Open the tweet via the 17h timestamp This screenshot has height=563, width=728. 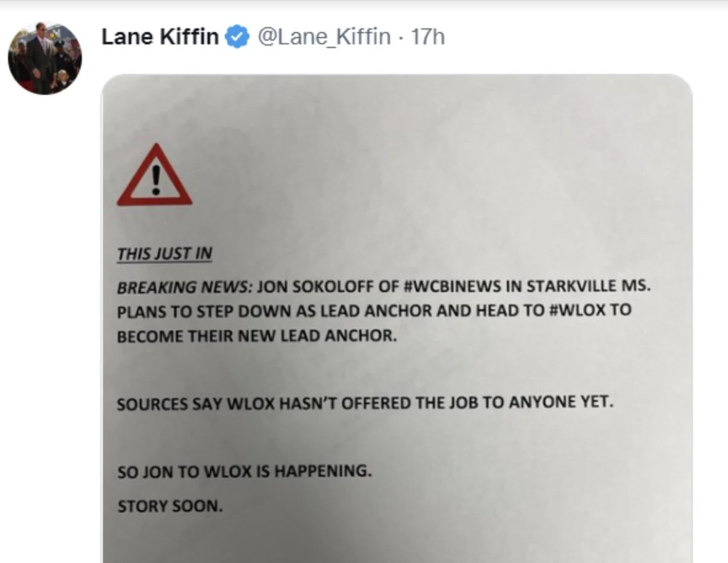[427, 37]
